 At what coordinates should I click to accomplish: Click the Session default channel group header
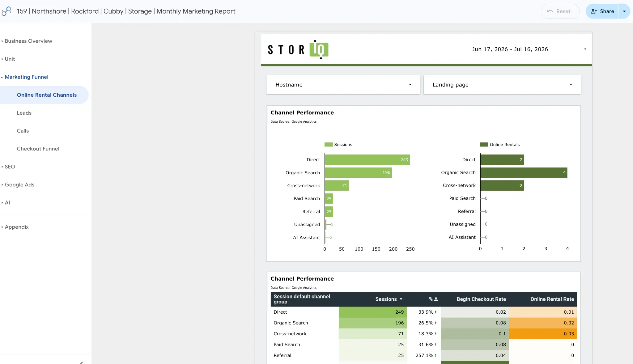302,299
